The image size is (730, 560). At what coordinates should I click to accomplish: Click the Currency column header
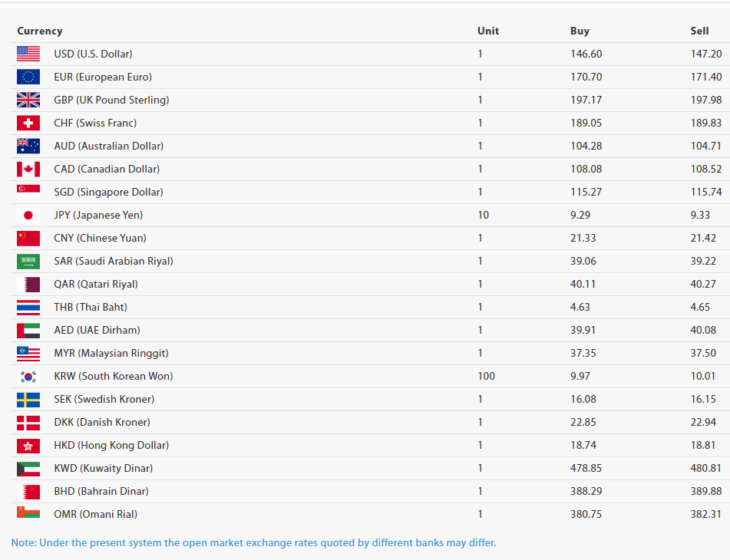click(x=40, y=31)
